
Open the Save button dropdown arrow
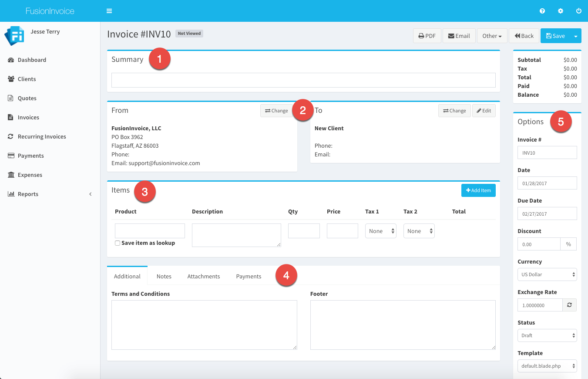576,36
